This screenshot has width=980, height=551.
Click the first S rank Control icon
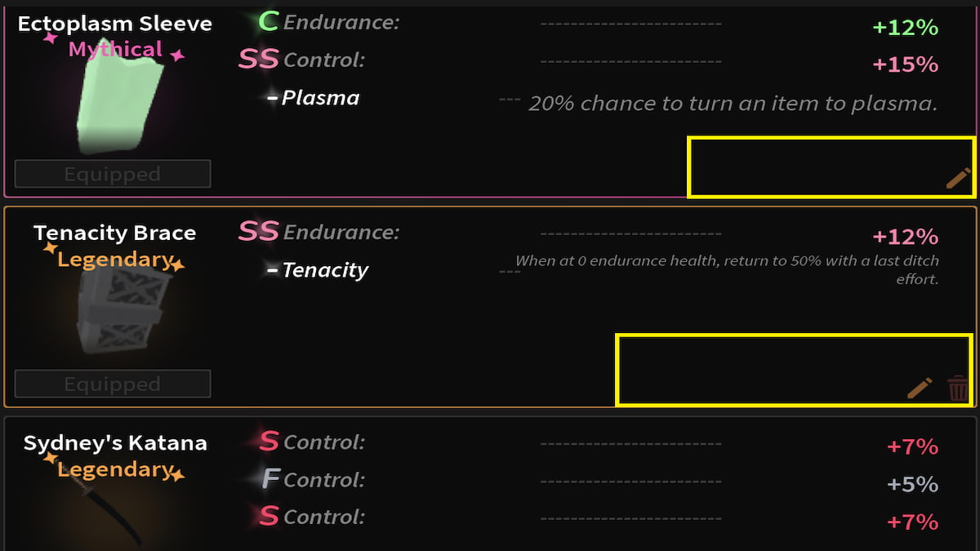pyautogui.click(x=269, y=442)
